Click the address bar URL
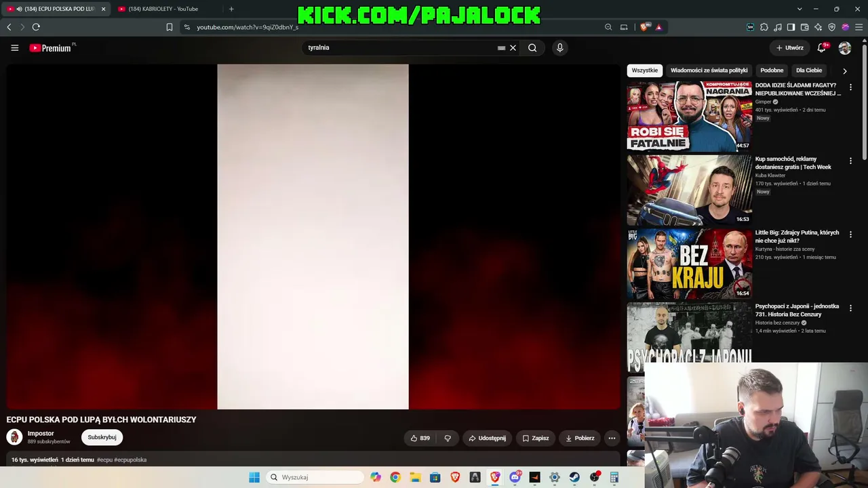Screen dimensions: 868x488 tap(248, 27)
